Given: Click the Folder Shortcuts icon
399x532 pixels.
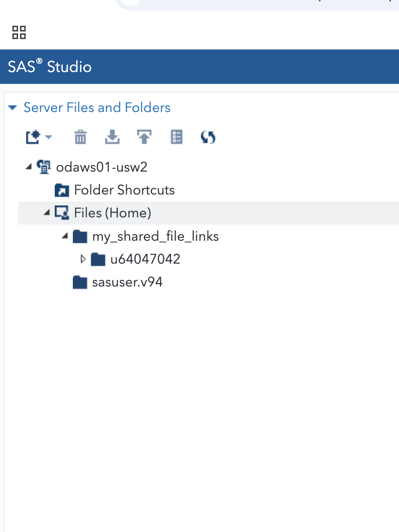Looking at the screenshot, I should tap(62, 190).
